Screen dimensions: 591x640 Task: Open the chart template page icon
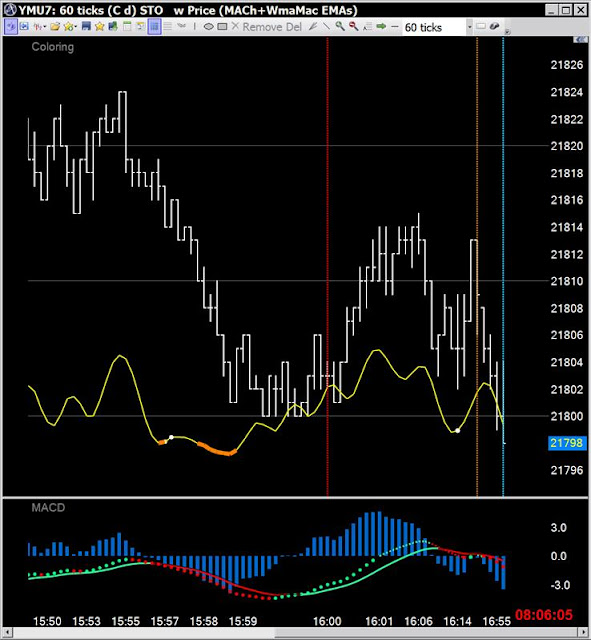coord(127,27)
